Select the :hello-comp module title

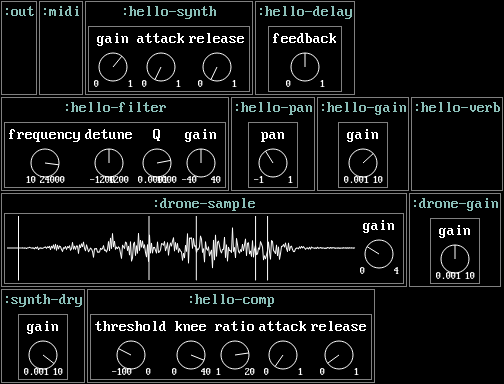click(231, 300)
